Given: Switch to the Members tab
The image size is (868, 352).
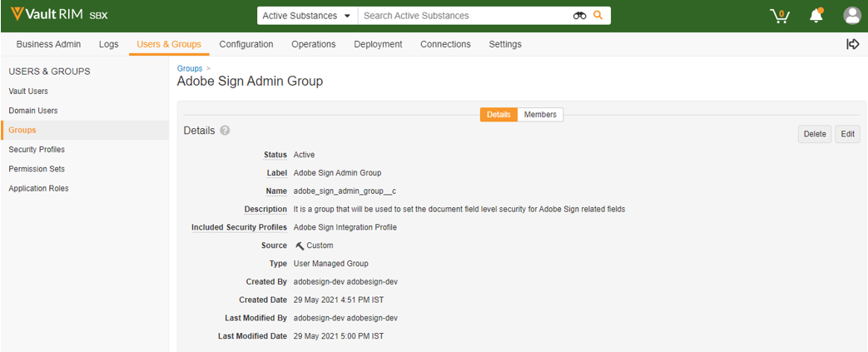Looking at the screenshot, I should pos(540,115).
